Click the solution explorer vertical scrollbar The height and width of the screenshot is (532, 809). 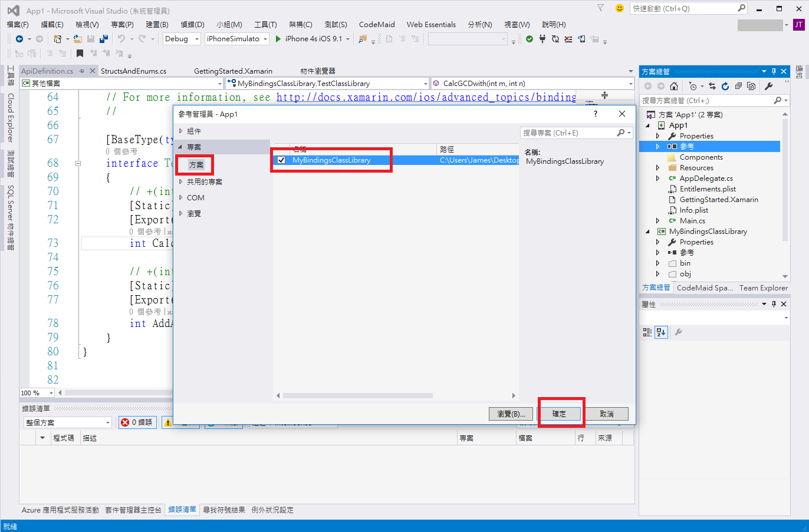point(785,180)
